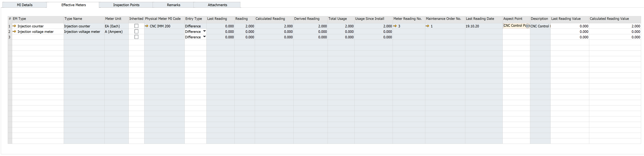
Task: Open Meter Reading No. 3 link arrow
Action: pyautogui.click(x=395, y=26)
